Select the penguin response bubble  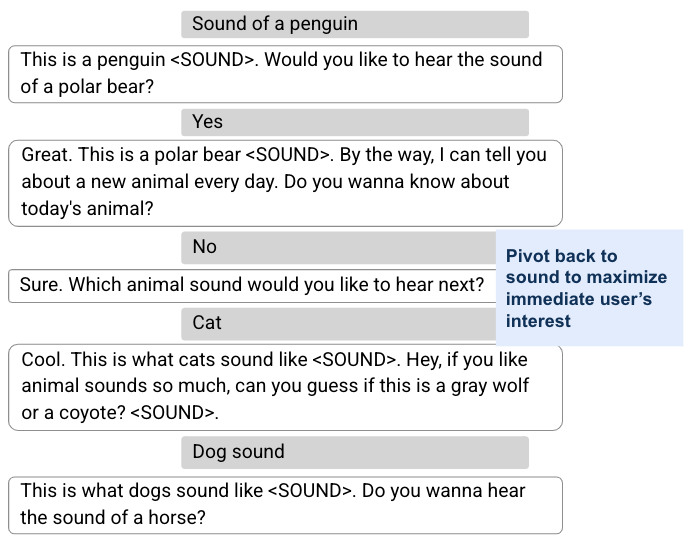point(284,74)
